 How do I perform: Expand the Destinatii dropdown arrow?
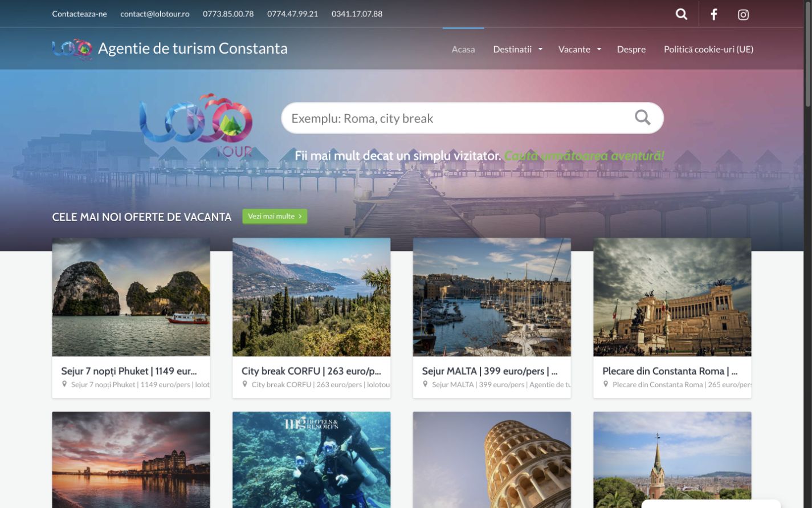(540, 49)
